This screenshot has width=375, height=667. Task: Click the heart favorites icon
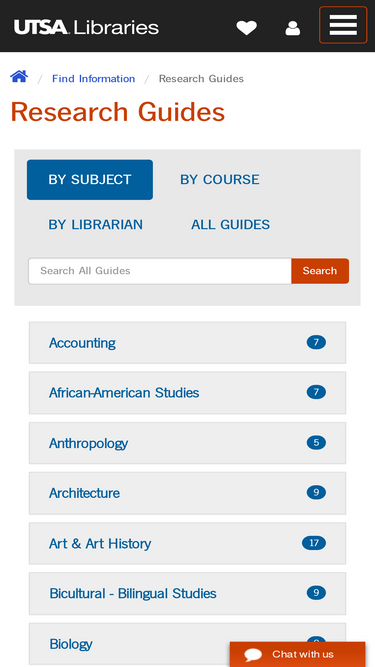click(x=247, y=28)
